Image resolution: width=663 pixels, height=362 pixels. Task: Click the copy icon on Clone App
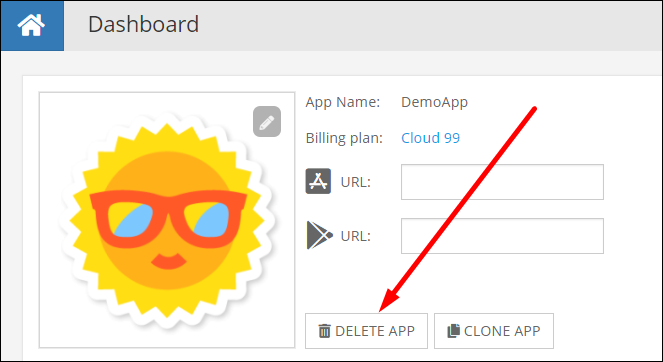tap(453, 331)
